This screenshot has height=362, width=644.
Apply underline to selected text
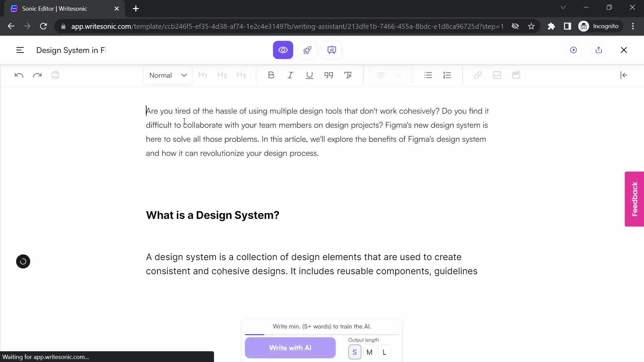310,75
